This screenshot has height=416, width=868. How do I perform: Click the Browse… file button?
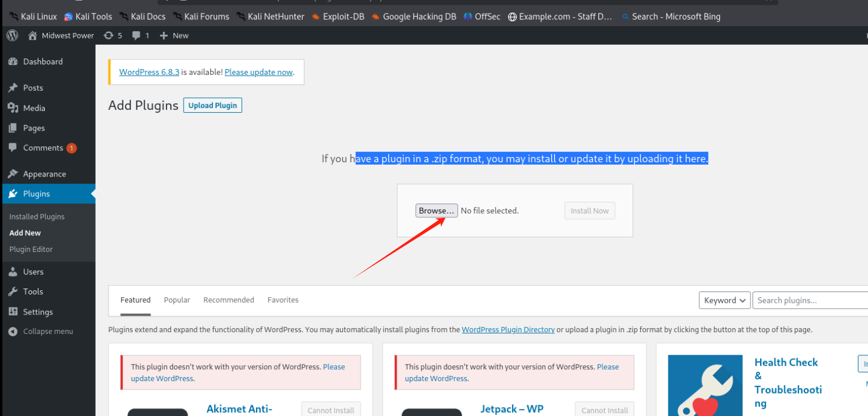point(437,211)
